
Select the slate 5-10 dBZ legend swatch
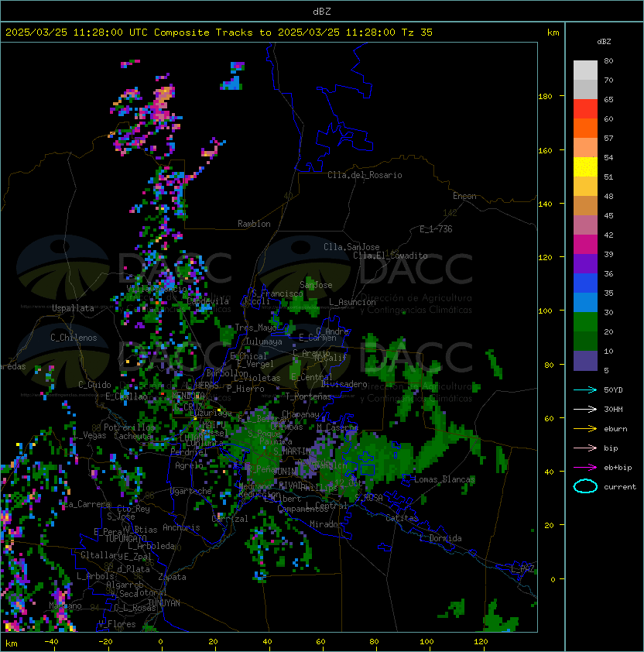[585, 361]
